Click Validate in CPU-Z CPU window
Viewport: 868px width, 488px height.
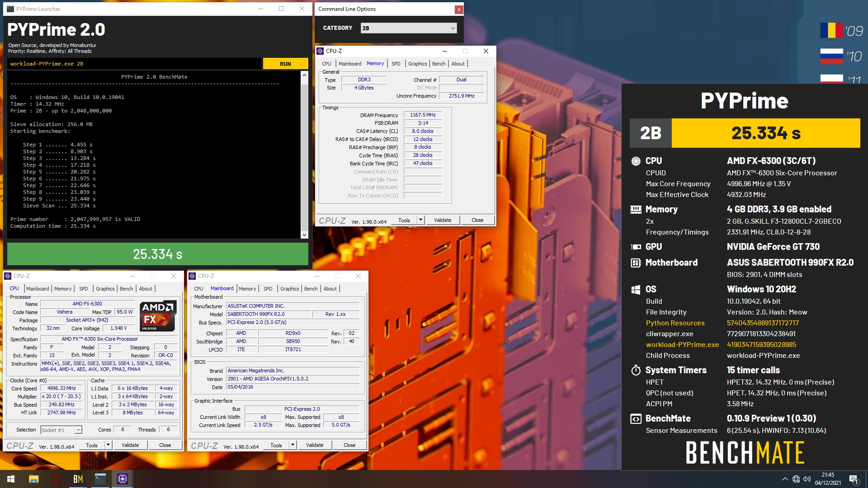(x=130, y=445)
